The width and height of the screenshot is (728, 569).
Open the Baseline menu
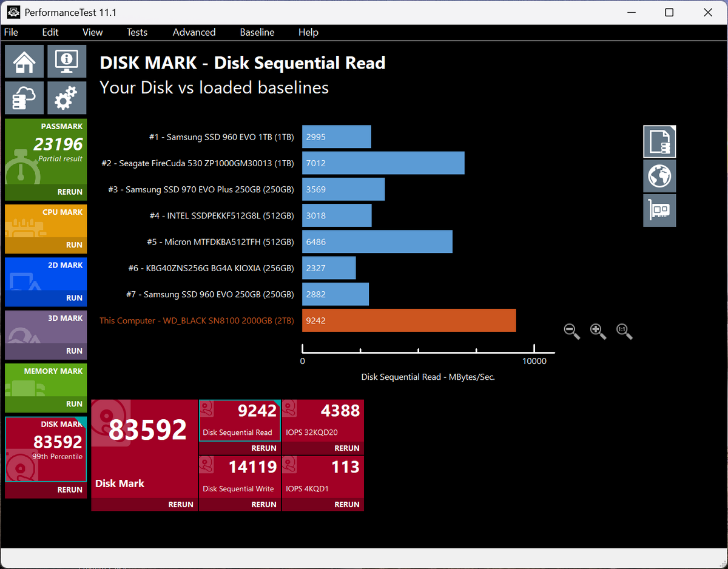point(257,32)
